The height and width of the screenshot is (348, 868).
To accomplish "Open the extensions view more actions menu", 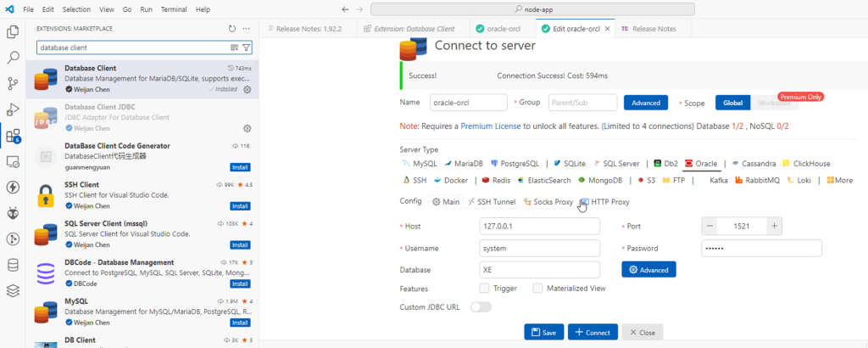I will point(247,29).
